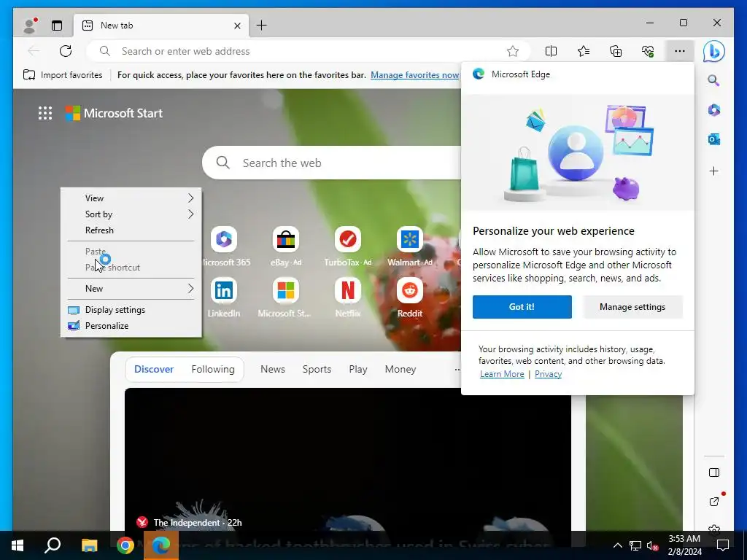Screen dimensions: 747x560
Task: Open the Edge profile icon
Action: [31, 26]
